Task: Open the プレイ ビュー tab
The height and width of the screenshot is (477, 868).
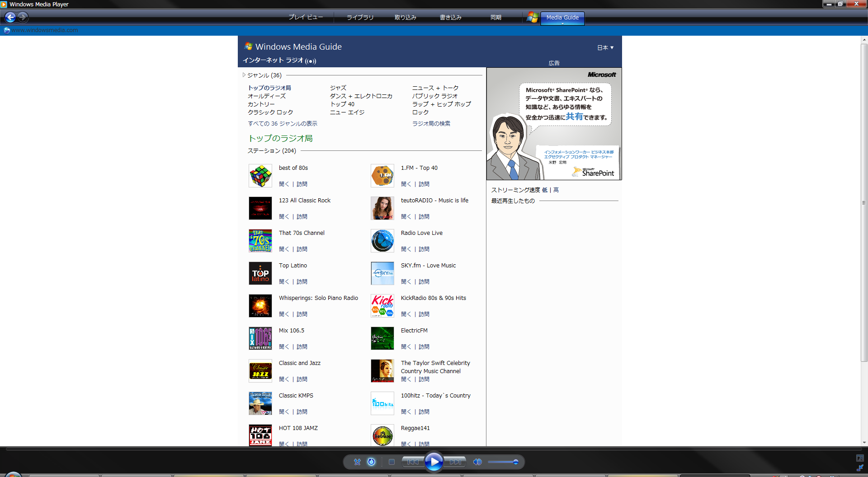Action: [x=306, y=17]
